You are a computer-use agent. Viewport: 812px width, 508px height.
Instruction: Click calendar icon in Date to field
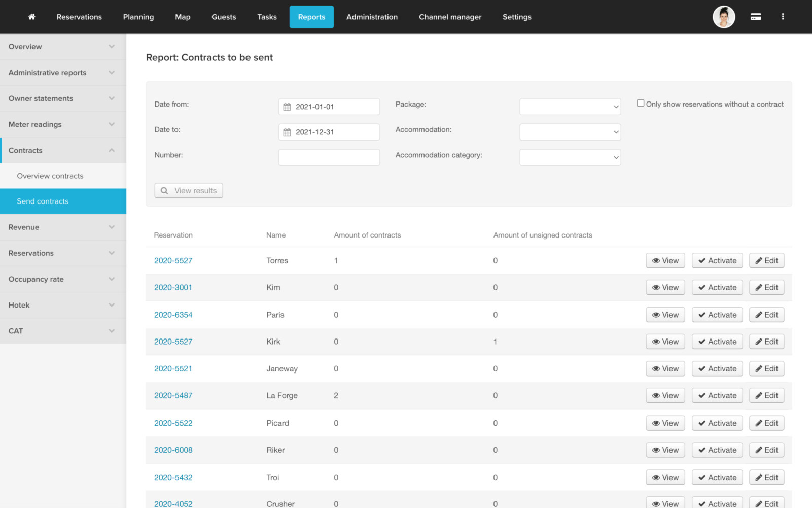click(287, 132)
